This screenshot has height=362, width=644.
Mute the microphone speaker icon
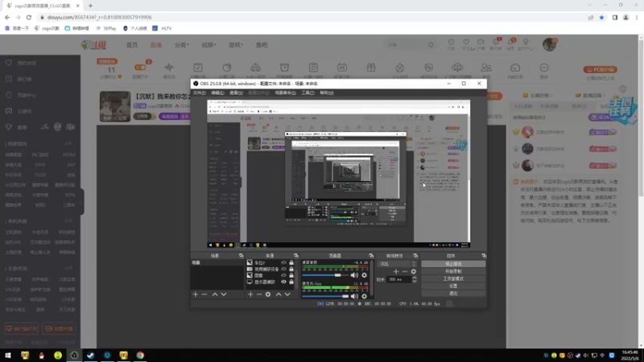coord(354,296)
